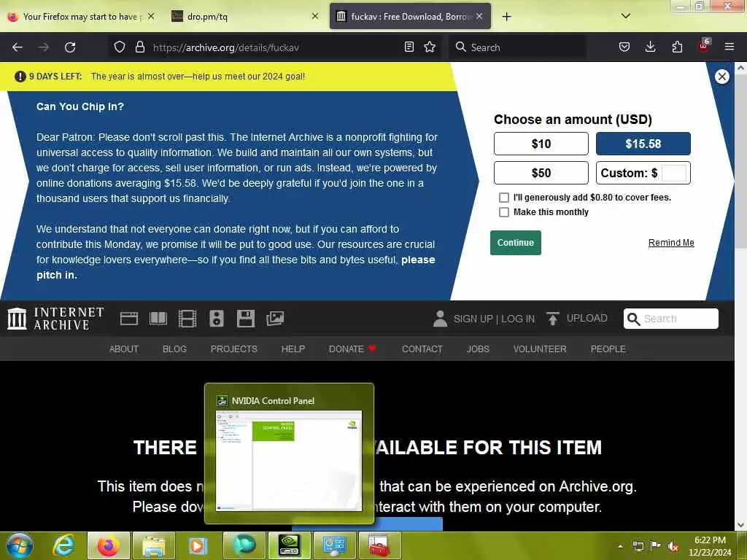Open uBlock extension with badge 6
Screen dimensions: 747x560
coord(704,46)
